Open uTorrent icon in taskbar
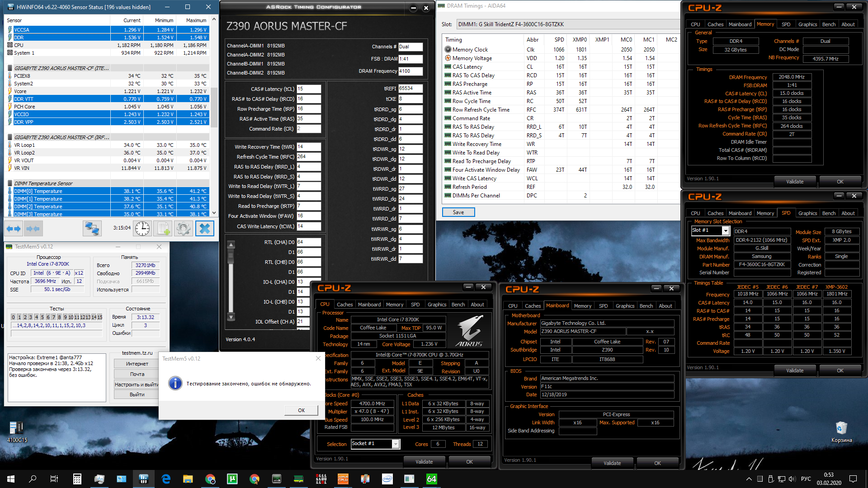The width and height of the screenshot is (868, 488). tap(232, 479)
